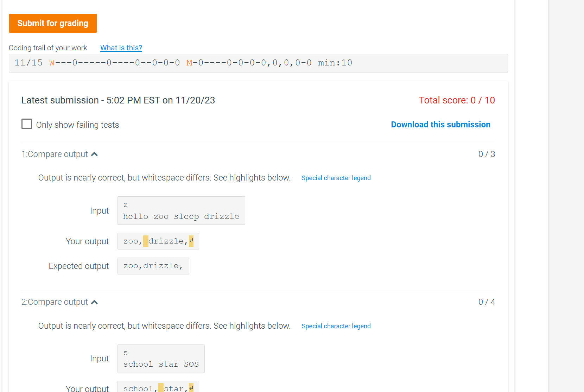
Task: Collapse the '1:Compare output' section chevron
Action: [94, 154]
